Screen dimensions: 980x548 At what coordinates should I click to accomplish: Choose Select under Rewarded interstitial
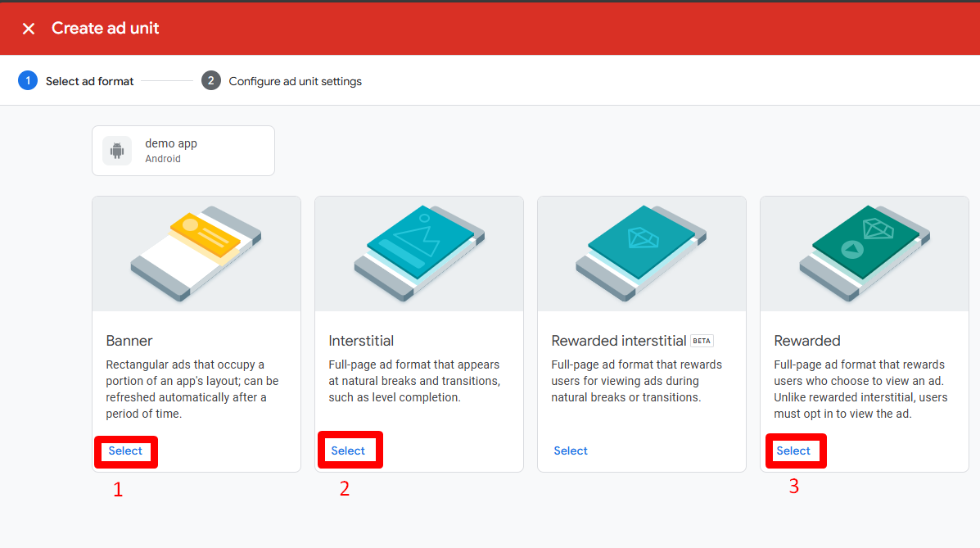(571, 451)
